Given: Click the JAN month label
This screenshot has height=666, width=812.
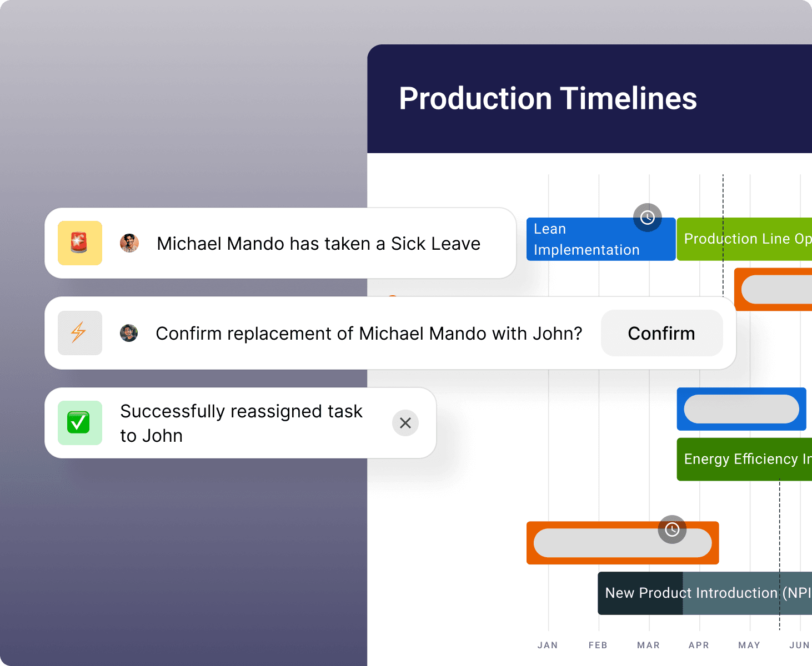Looking at the screenshot, I should (548, 645).
